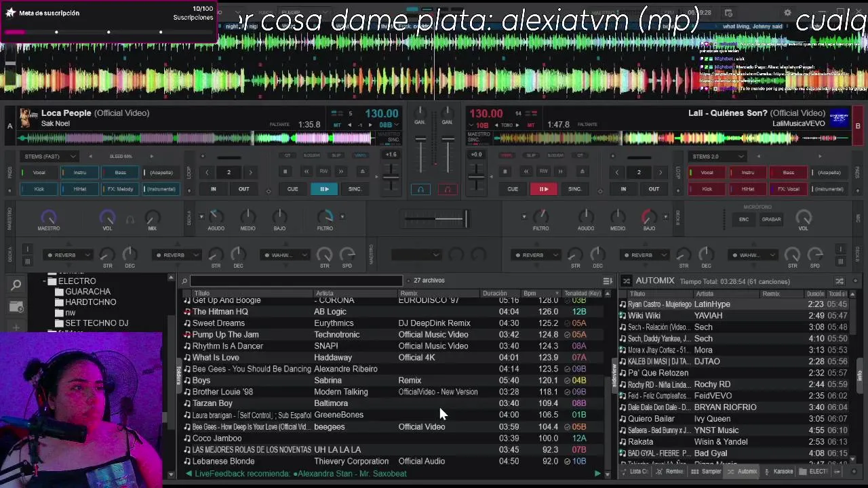Click deck B fast-forward seek icon

560,171
